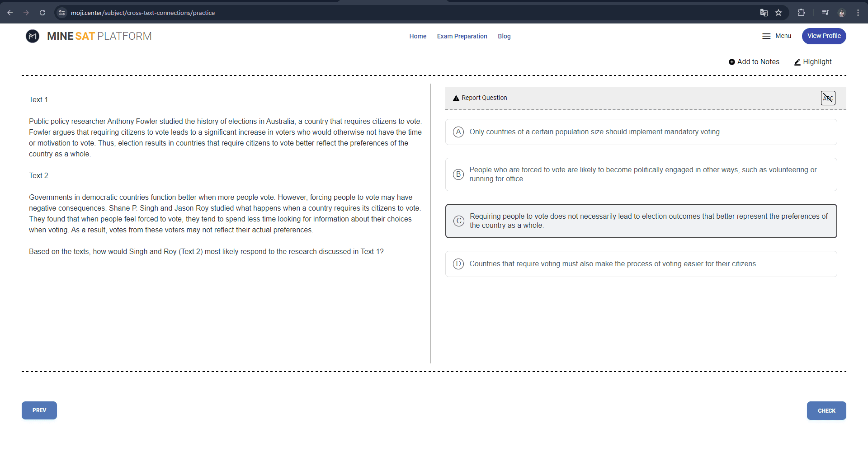Image resolution: width=868 pixels, height=452 pixels.
Task: Click the ABC spell-check icon near Report Question
Action: 828,98
